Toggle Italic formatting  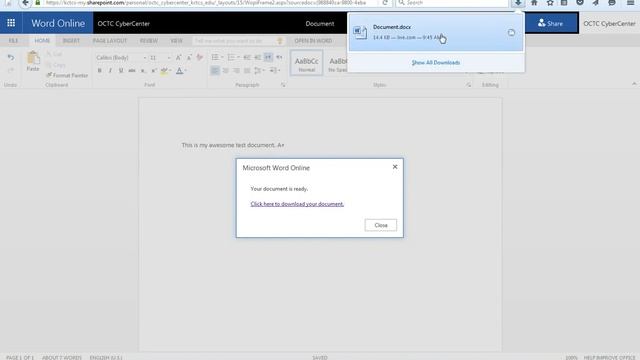tap(110, 71)
